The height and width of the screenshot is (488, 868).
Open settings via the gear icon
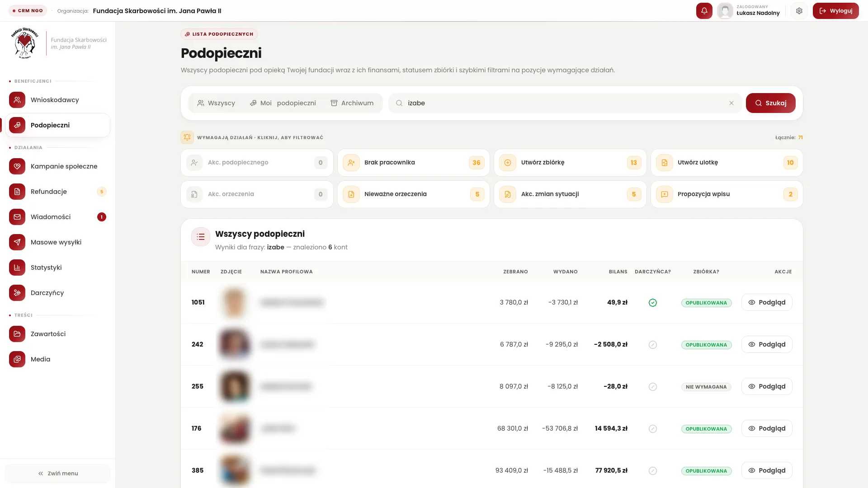tap(799, 11)
